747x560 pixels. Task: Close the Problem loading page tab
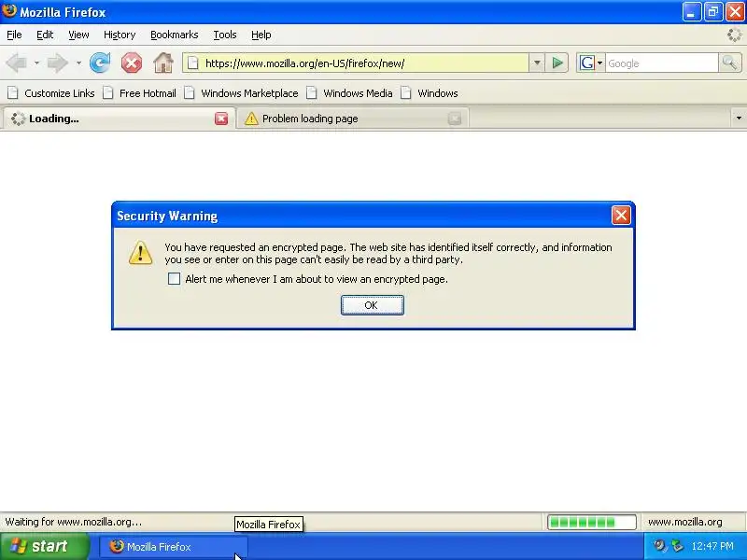(455, 119)
